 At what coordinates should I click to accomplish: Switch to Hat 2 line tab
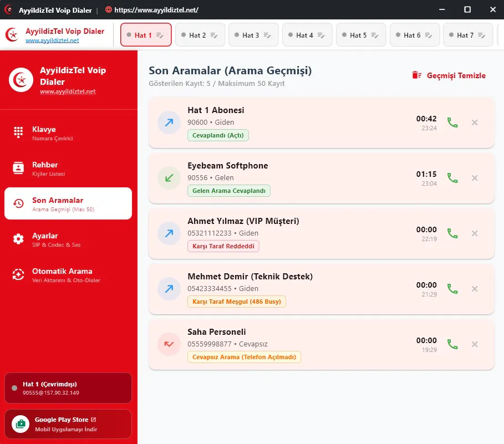[200, 35]
